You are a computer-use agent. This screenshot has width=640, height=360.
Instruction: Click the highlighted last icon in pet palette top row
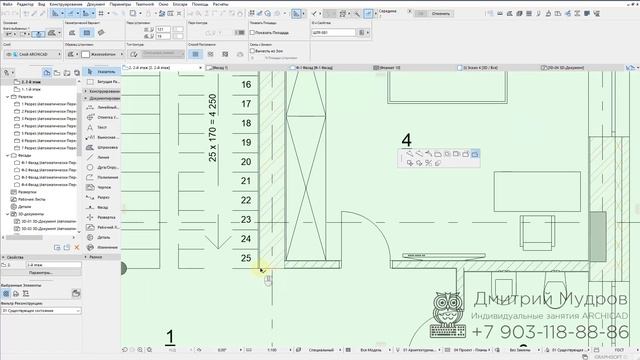click(475, 154)
